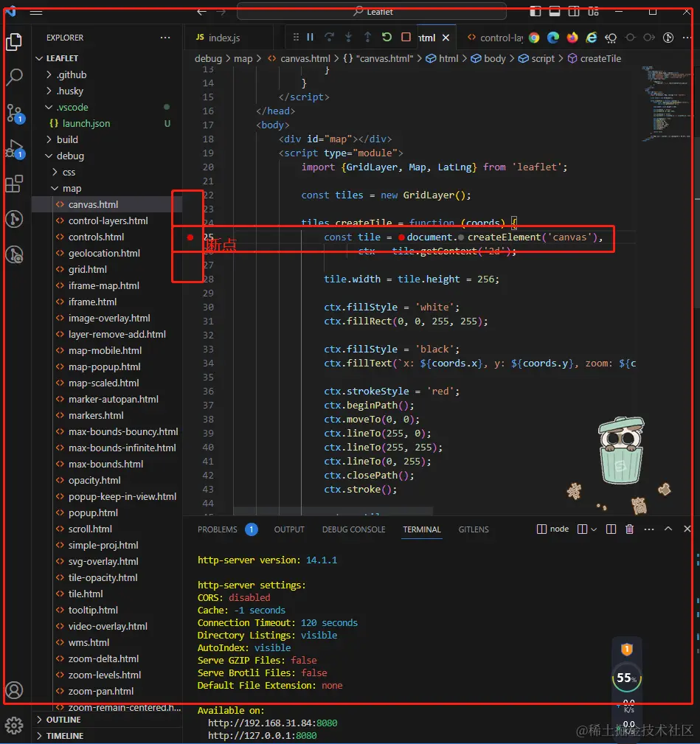Open the GITLENS panel tab

(x=474, y=529)
